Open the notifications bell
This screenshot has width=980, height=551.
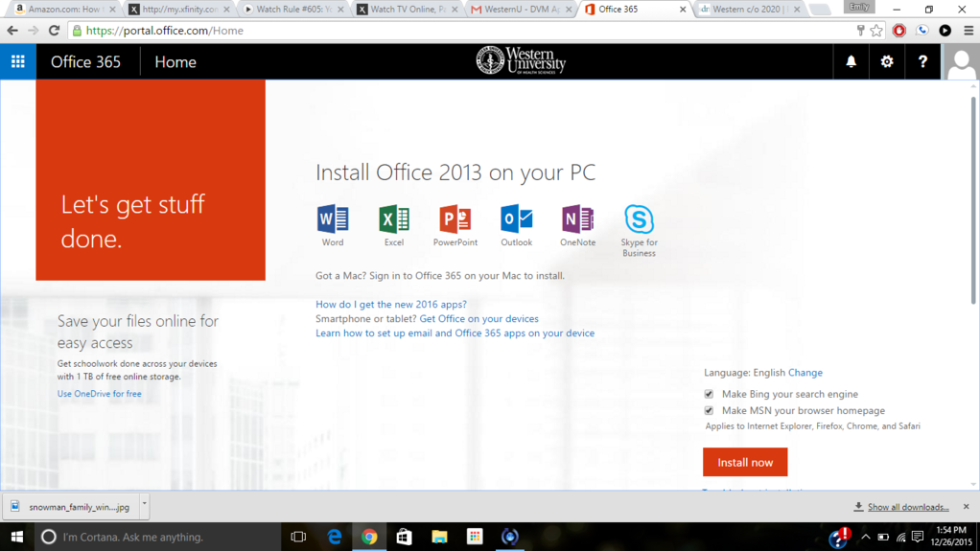pos(851,61)
